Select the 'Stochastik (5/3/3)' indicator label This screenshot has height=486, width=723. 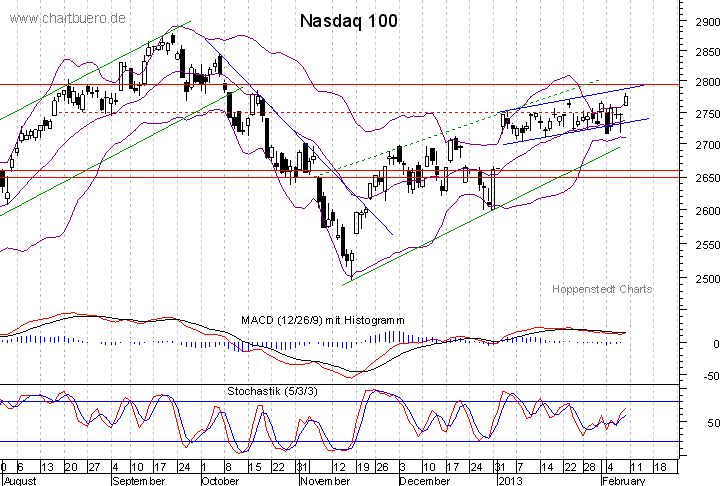[273, 391]
